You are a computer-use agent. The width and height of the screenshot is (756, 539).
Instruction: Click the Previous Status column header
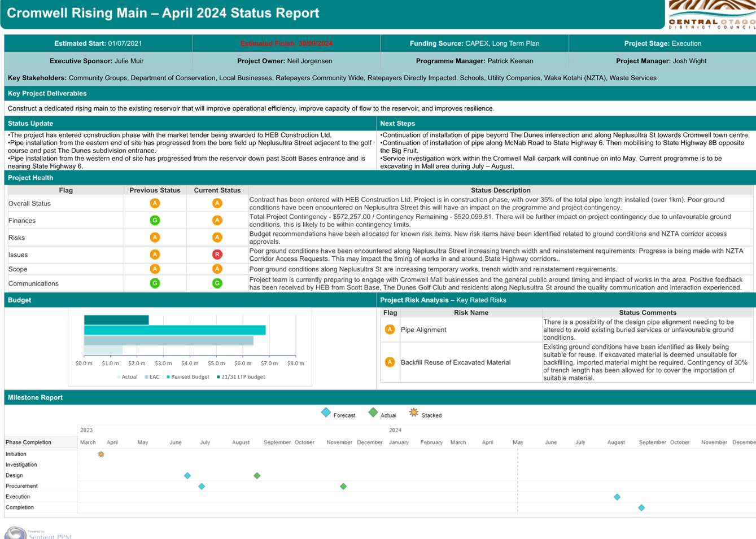(x=155, y=191)
